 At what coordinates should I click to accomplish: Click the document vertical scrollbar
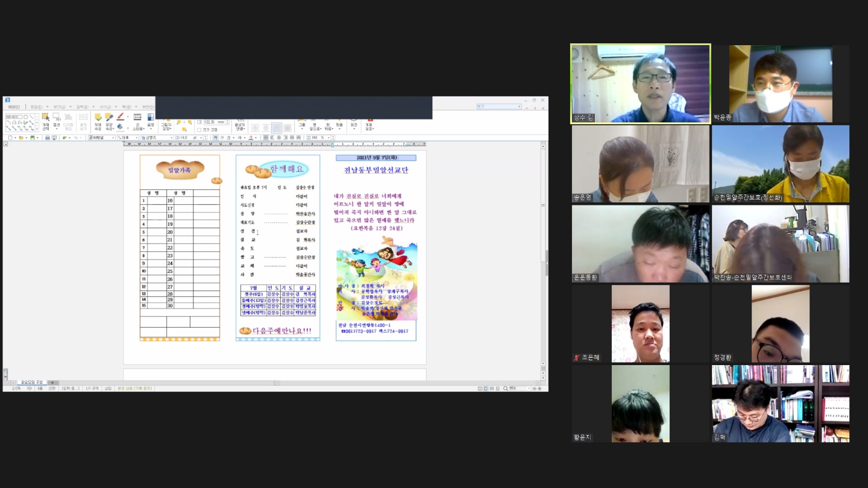click(x=543, y=253)
